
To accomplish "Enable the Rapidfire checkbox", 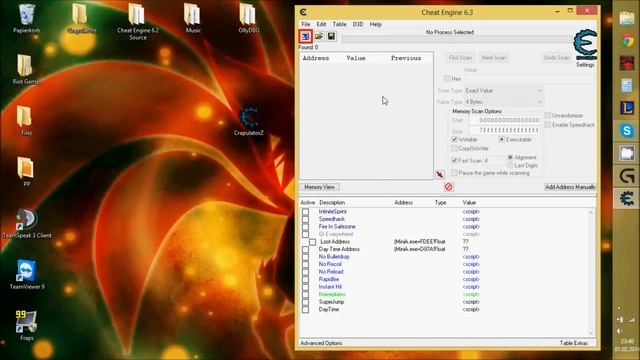I will [305, 279].
